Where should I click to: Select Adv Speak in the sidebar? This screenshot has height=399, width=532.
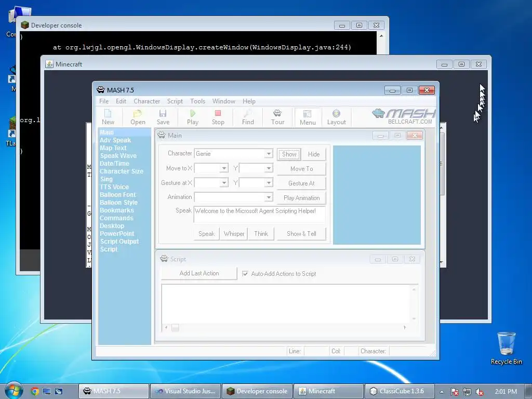115,140
